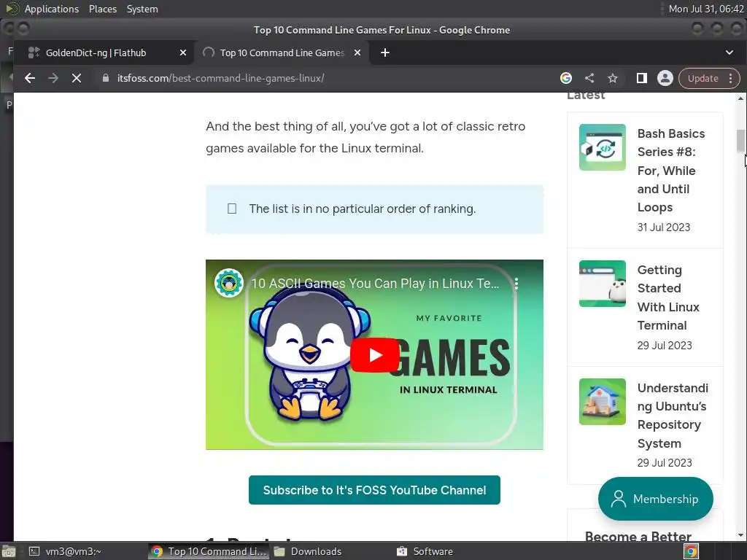Screen dimensions: 747x560
Task: Open a new tab
Action: [385, 52]
